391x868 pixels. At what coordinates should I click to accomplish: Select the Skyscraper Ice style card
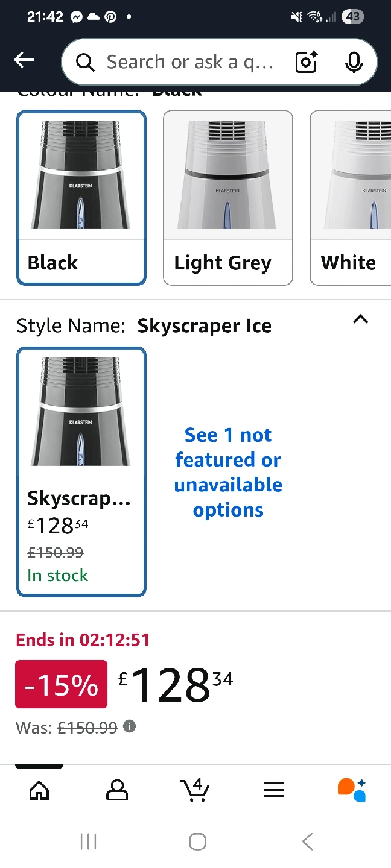click(81, 471)
